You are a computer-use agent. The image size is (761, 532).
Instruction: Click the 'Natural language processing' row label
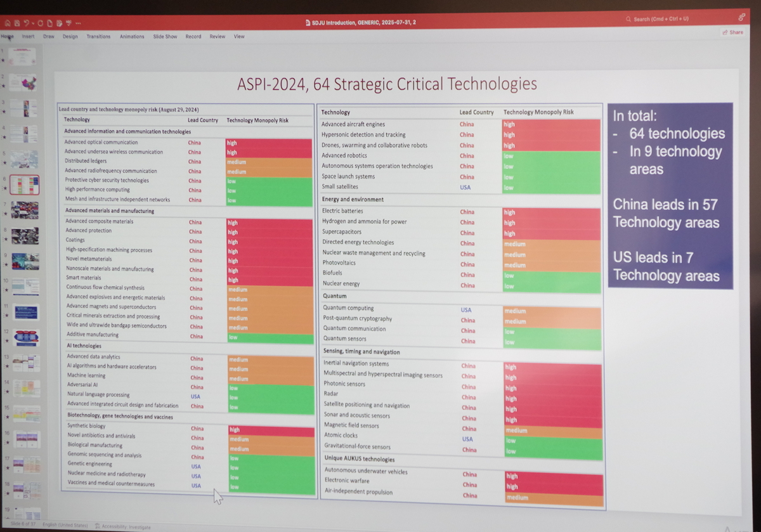click(x=98, y=394)
